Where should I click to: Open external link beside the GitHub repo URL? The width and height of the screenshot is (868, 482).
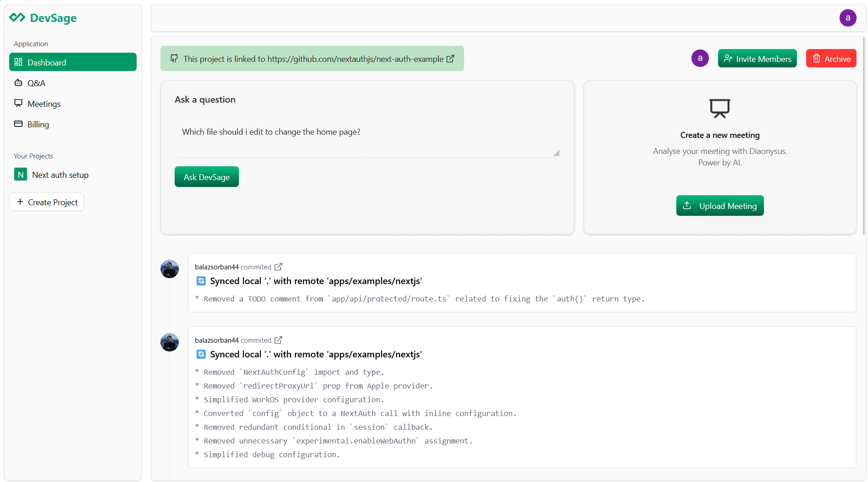450,59
